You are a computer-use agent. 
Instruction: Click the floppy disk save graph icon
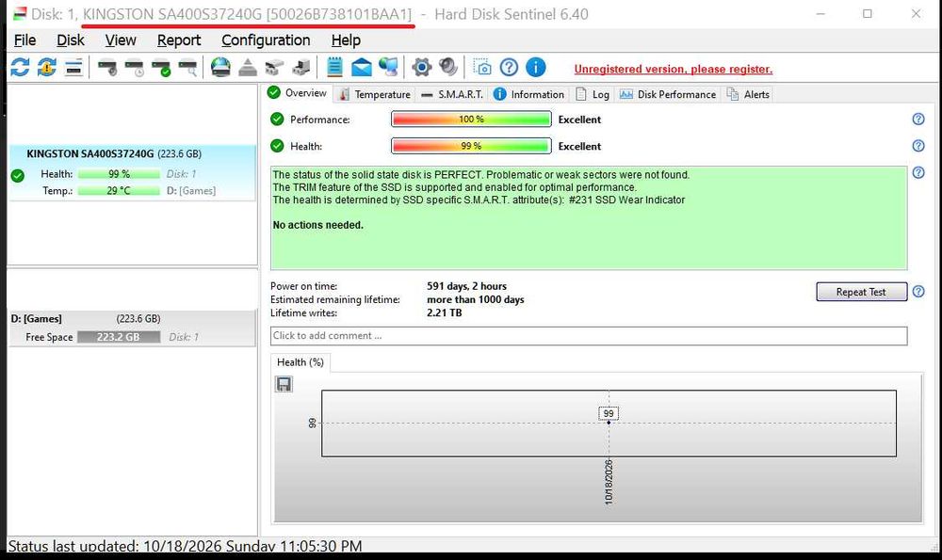(284, 384)
